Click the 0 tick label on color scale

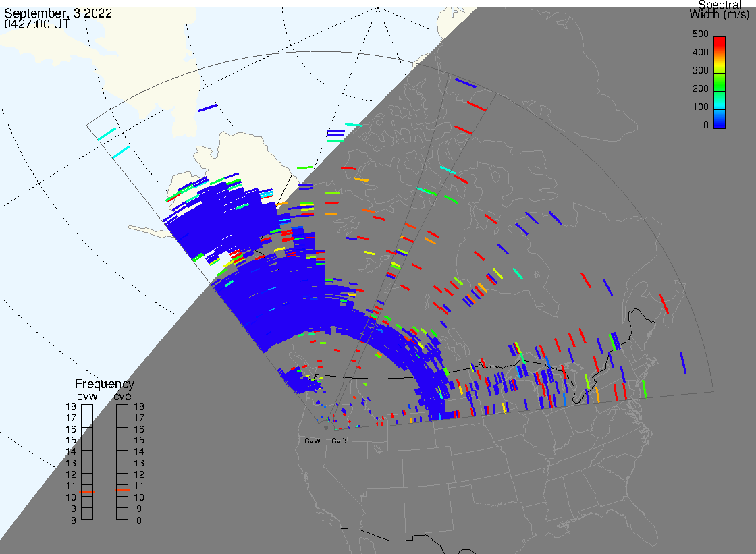(x=706, y=126)
